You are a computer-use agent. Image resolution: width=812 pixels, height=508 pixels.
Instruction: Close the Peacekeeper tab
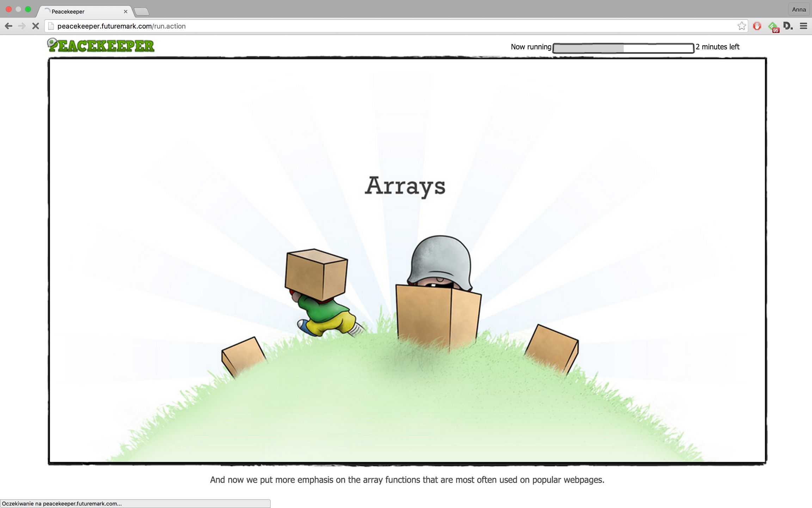coord(125,12)
